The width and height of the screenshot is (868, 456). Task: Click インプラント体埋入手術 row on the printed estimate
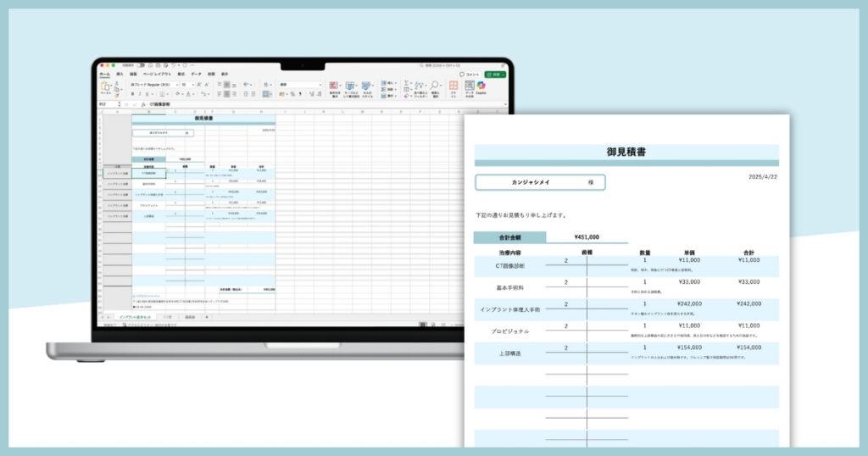click(x=626, y=309)
